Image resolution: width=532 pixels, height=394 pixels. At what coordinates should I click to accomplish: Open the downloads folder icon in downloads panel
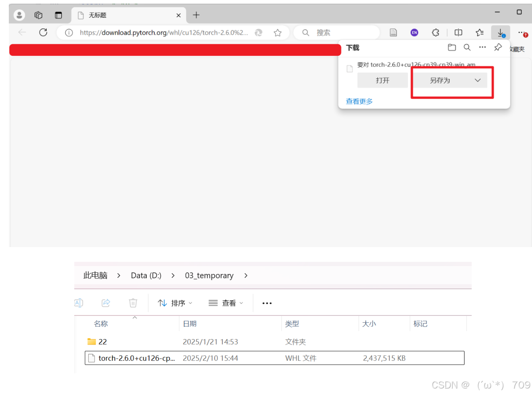[x=451, y=47]
